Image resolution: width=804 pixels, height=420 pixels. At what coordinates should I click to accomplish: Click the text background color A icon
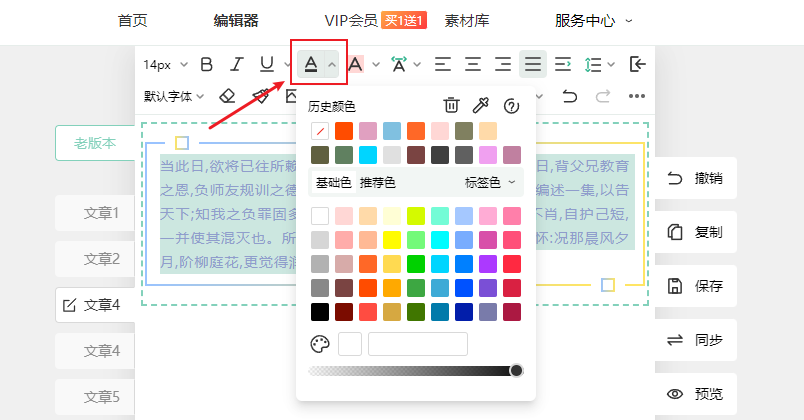[x=355, y=65]
